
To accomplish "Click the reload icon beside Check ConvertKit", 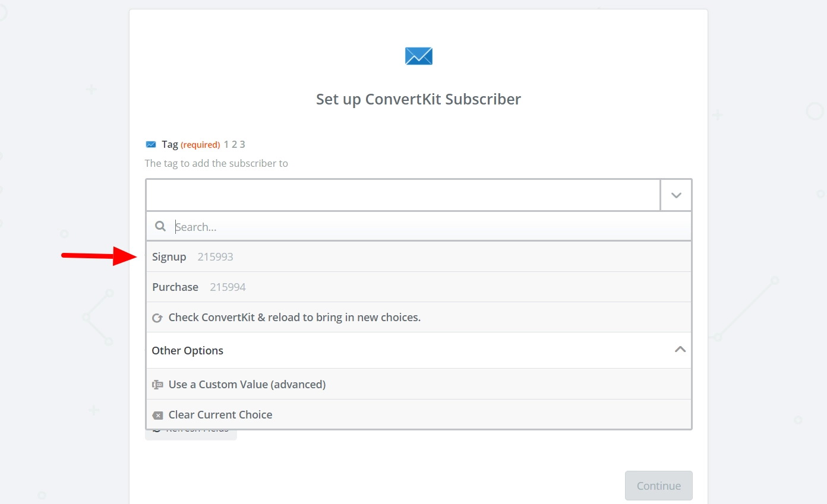I will coord(157,318).
